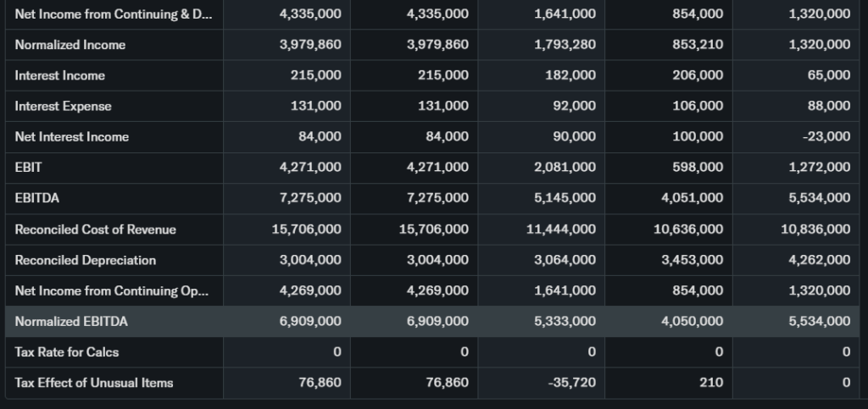Click the Interest Expense row label
This screenshot has height=409, width=868.
pyautogui.click(x=63, y=106)
